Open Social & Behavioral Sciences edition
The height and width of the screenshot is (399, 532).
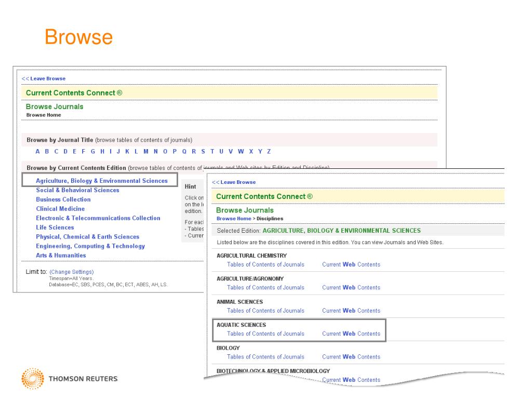(78, 190)
